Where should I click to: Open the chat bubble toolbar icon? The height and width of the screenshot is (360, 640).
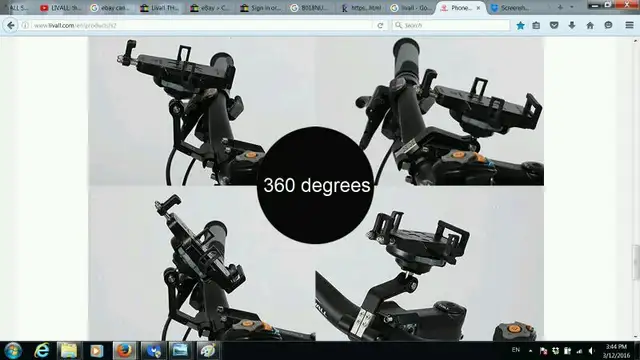[608, 25]
